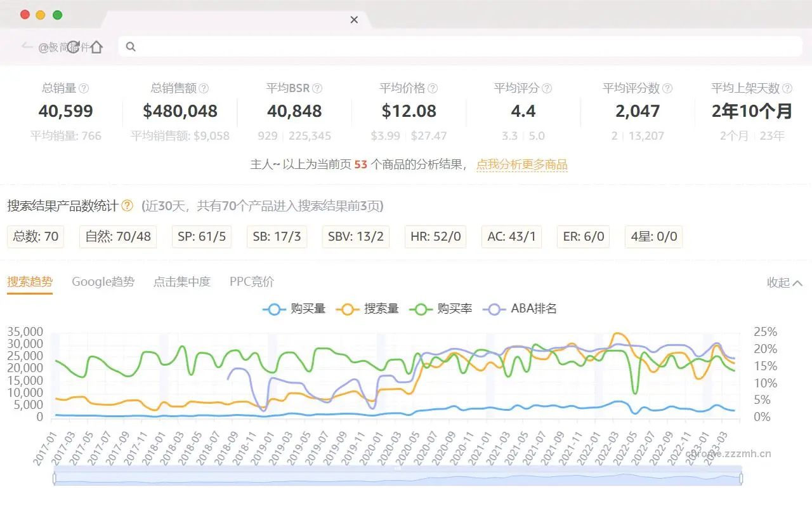Click the 平均BSR question mark icon

click(318, 89)
